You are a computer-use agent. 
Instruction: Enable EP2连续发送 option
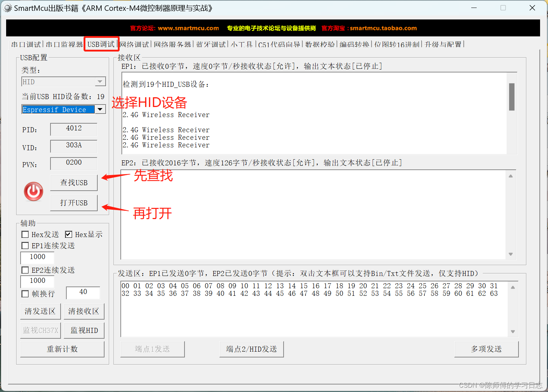click(x=25, y=270)
